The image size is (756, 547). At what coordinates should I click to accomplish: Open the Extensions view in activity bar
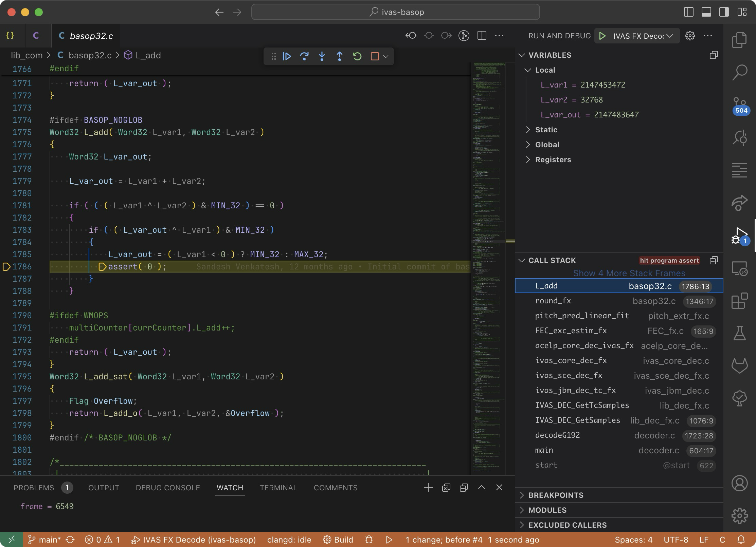pos(739,301)
